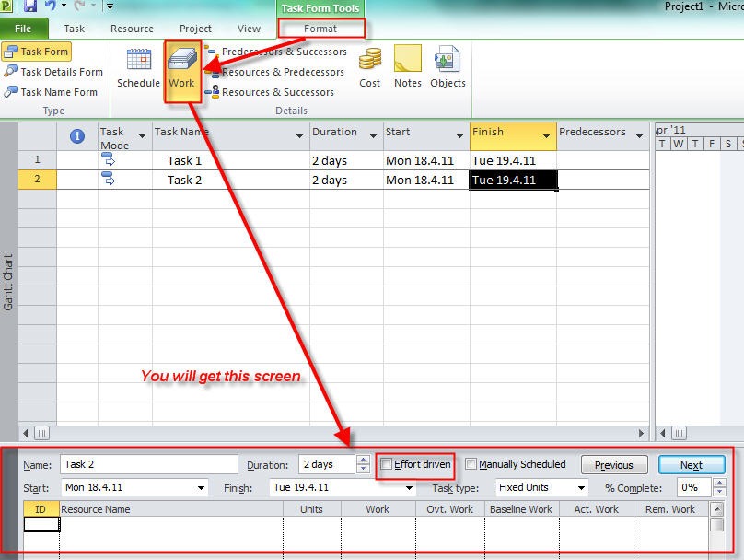Increase Duration with spinner up arrow
This screenshot has width=744, height=560.
coord(365,460)
